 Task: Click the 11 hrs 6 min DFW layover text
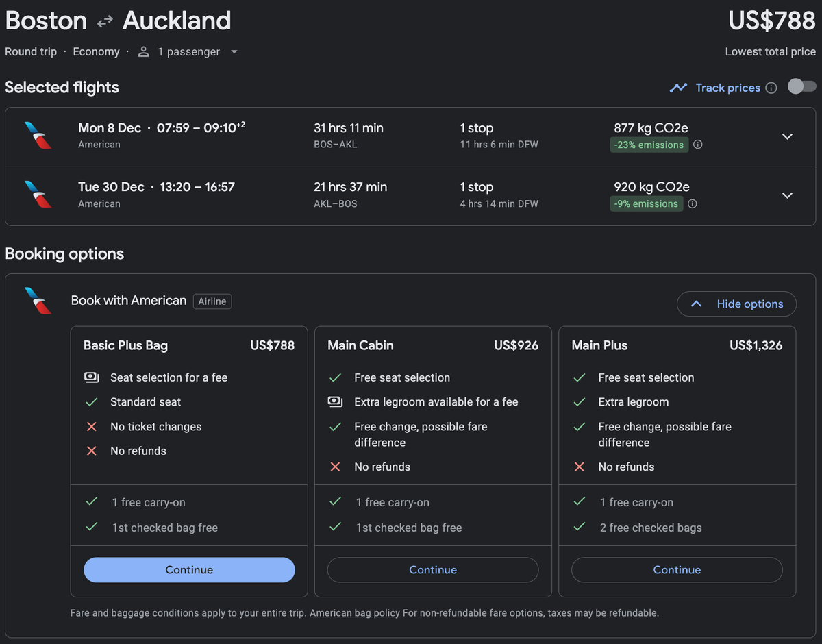point(499,145)
